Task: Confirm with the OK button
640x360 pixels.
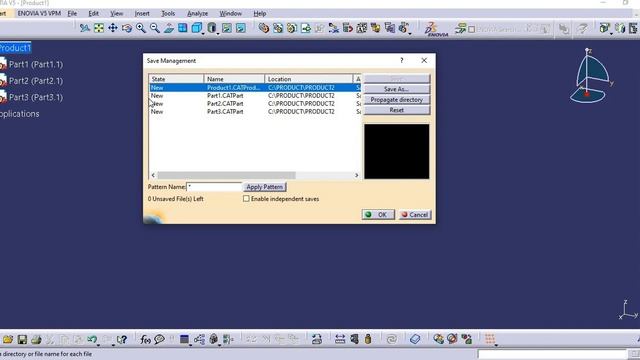Action: pos(378,215)
